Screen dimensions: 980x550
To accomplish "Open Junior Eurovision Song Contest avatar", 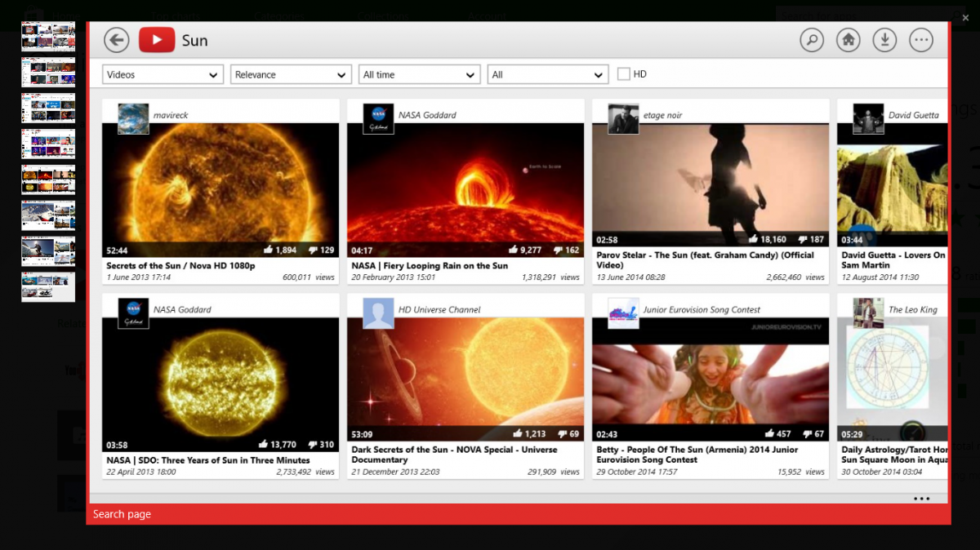I will click(624, 313).
